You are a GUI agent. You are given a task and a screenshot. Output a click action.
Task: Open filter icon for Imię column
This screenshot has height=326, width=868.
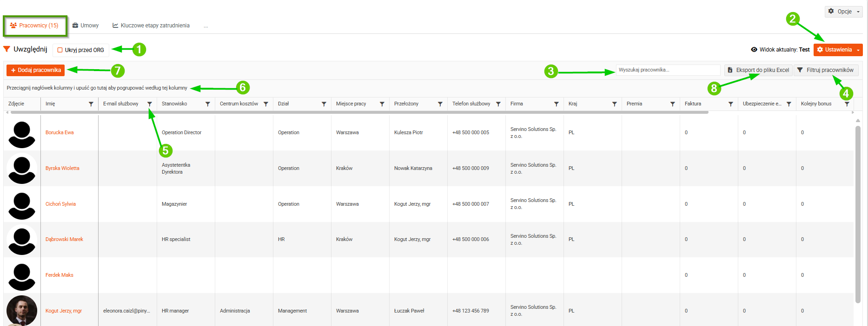91,104
